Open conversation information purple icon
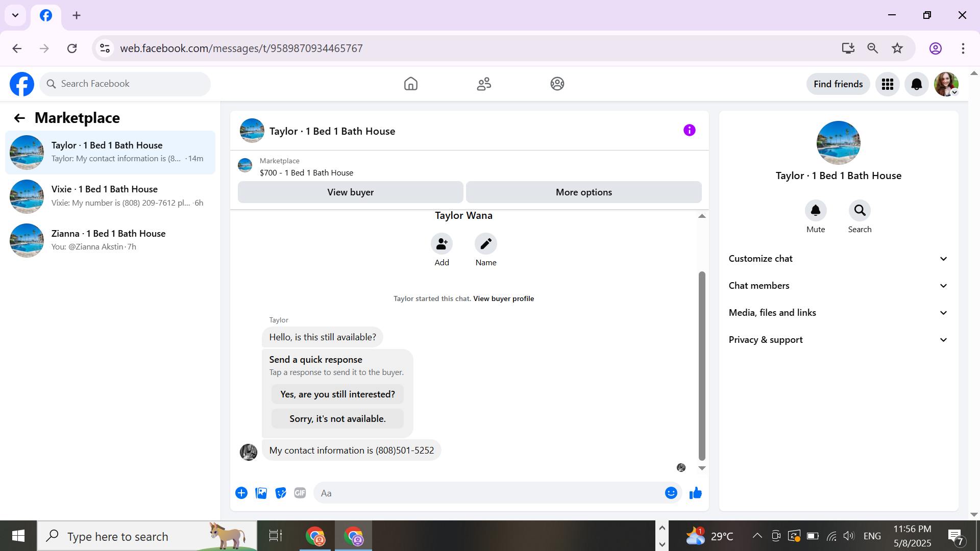 pyautogui.click(x=690, y=131)
